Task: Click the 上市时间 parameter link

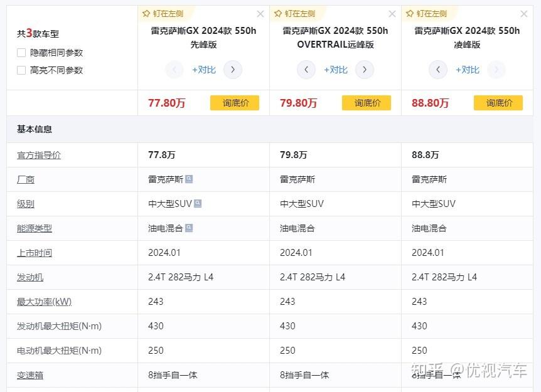Action: coord(34,252)
